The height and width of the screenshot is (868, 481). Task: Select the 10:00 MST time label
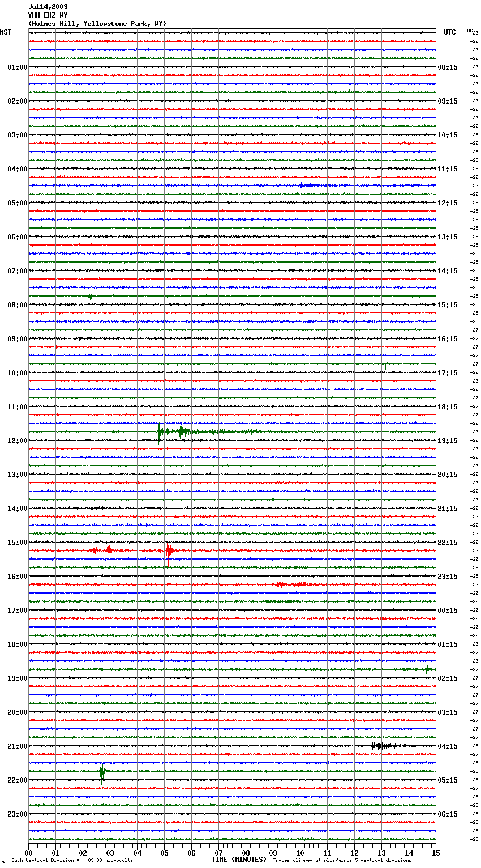click(18, 373)
